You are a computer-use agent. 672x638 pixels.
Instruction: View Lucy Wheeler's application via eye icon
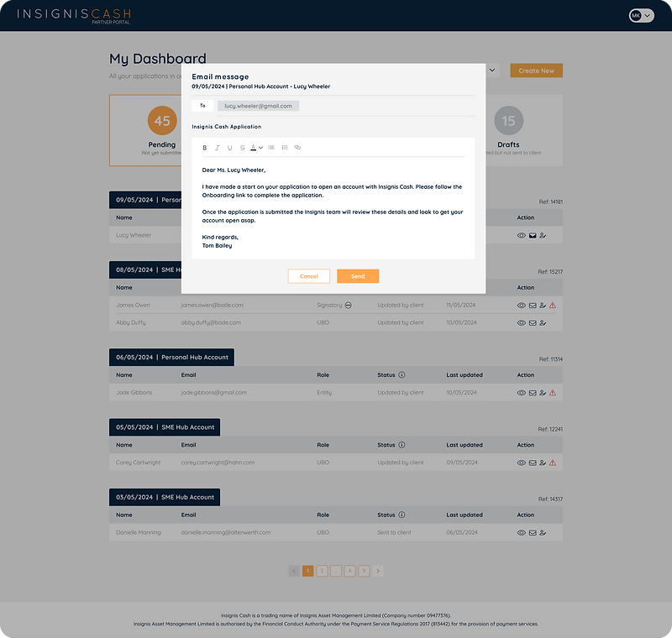tap(521, 236)
